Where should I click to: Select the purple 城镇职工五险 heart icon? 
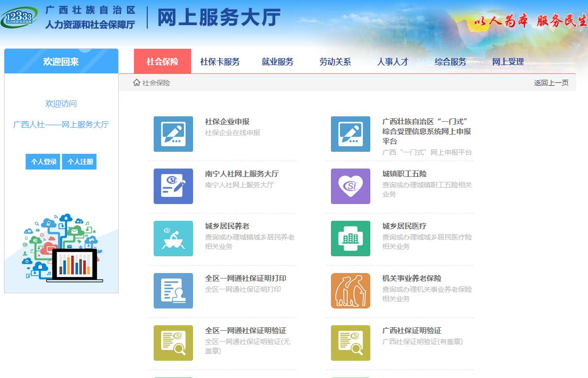[x=351, y=186]
